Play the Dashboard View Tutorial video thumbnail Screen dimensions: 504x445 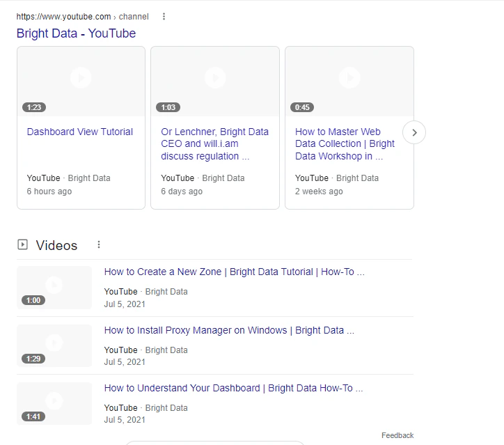[81, 81]
